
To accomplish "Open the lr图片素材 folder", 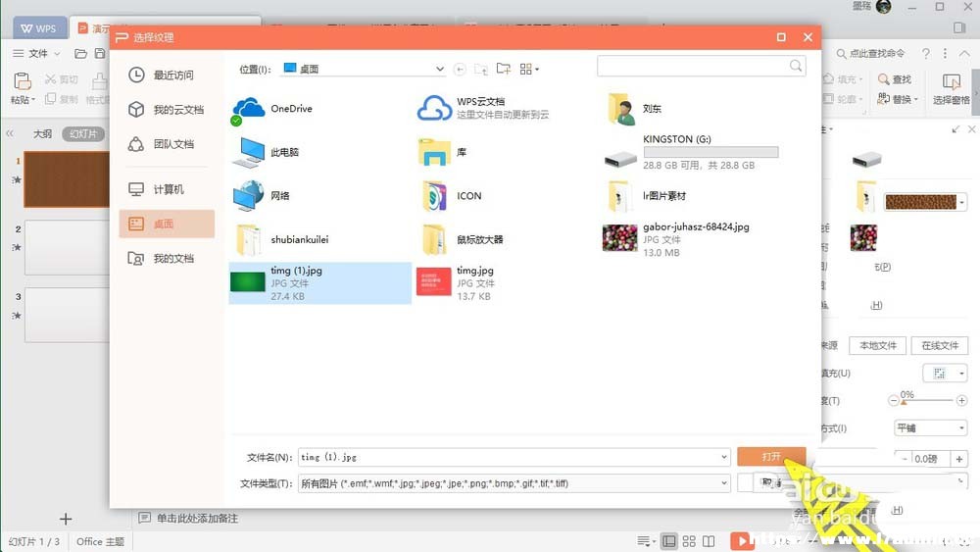I will pos(646,196).
